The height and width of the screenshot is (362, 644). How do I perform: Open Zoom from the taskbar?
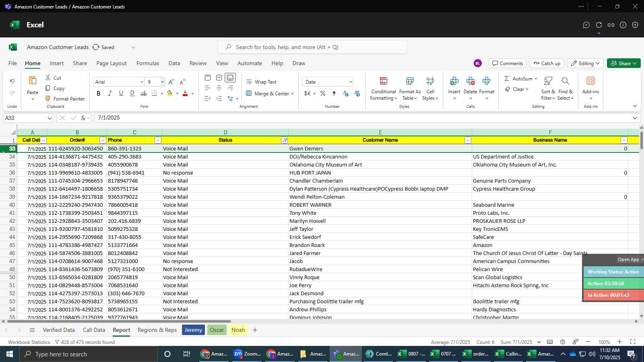pyautogui.click(x=248, y=354)
